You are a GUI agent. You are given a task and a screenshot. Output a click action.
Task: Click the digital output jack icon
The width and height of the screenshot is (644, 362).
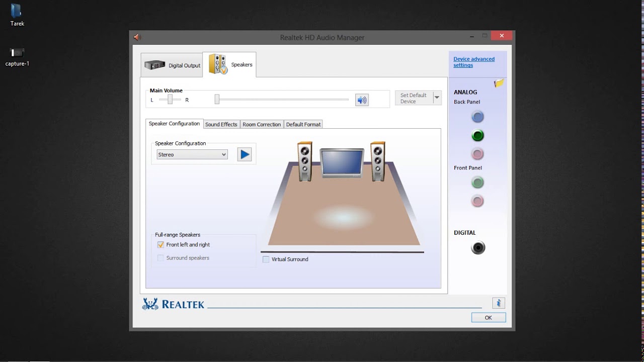pos(478,247)
